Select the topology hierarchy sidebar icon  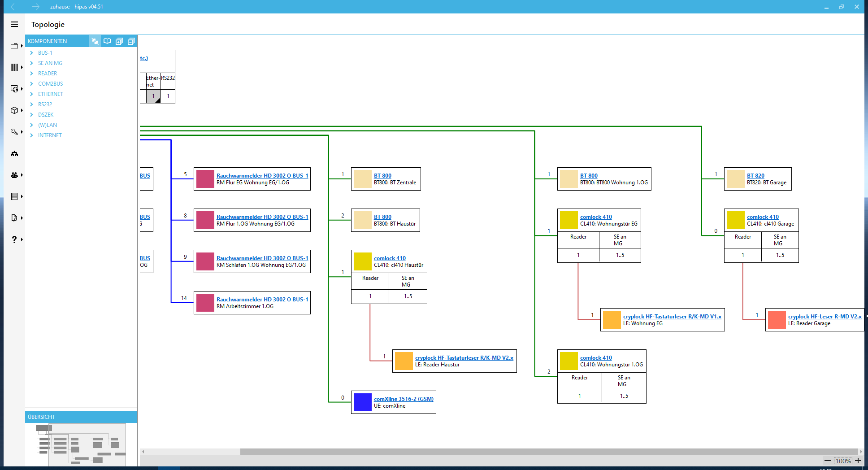pyautogui.click(x=14, y=153)
